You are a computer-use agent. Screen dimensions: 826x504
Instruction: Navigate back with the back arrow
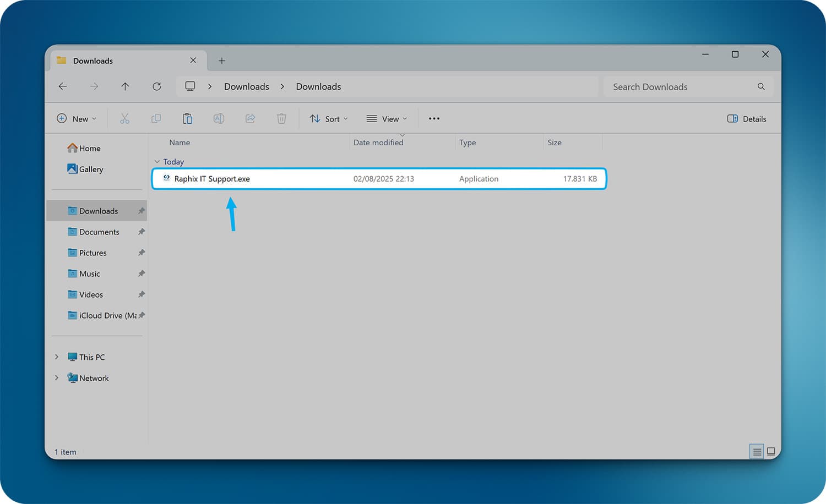(x=63, y=86)
